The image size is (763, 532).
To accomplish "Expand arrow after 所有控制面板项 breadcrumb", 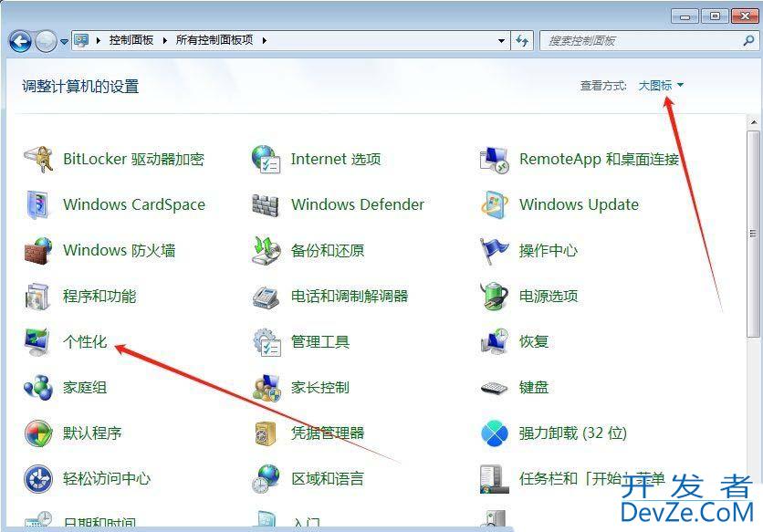I will (265, 40).
